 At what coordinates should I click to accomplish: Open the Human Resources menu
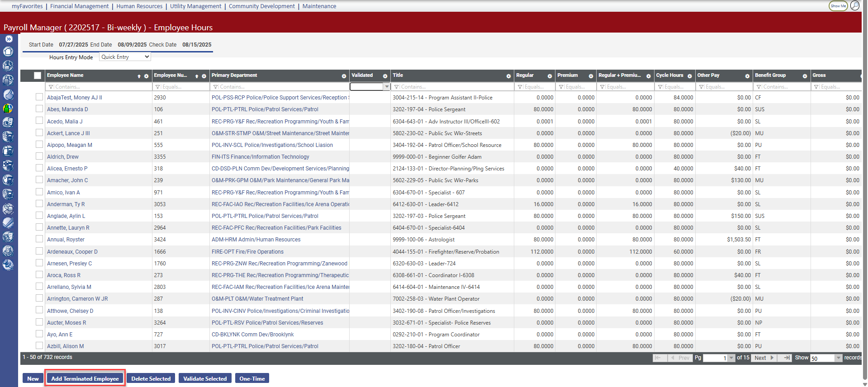139,6
